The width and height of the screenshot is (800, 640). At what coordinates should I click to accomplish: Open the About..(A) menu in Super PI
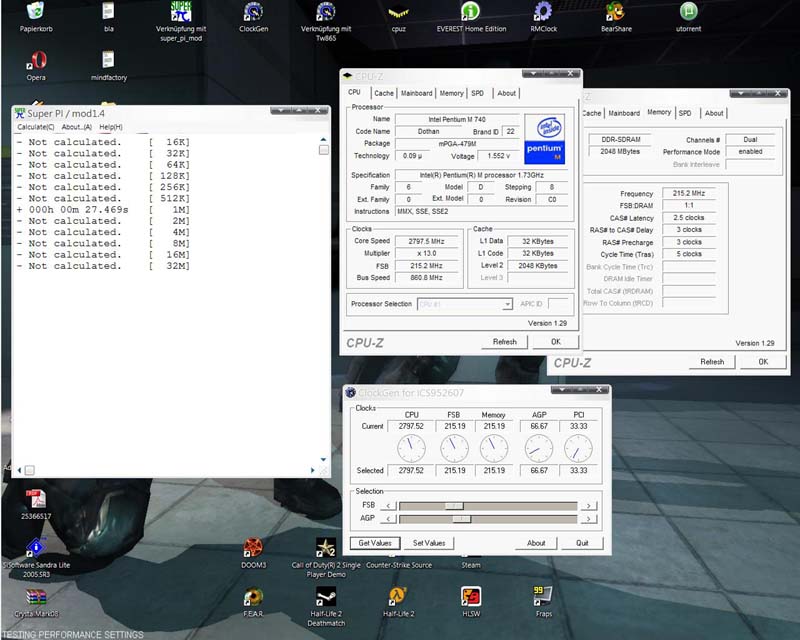(77, 127)
